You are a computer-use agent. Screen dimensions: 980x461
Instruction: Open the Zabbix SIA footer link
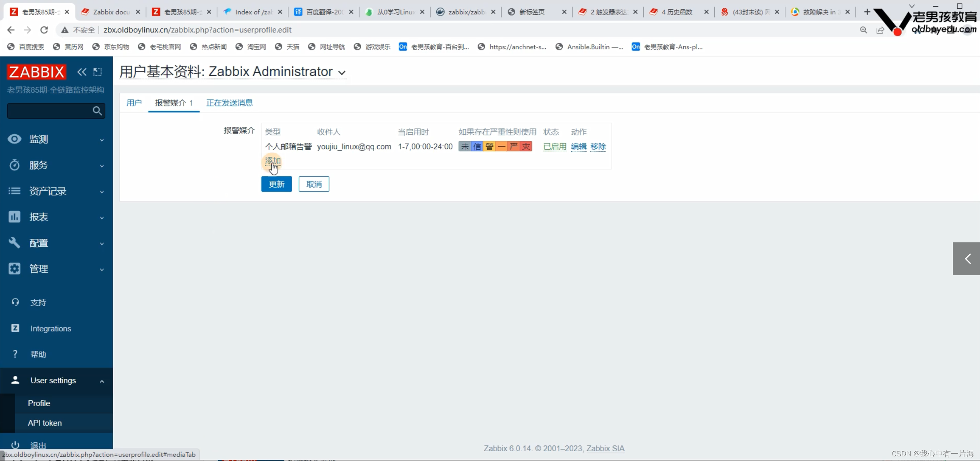[x=605, y=448]
